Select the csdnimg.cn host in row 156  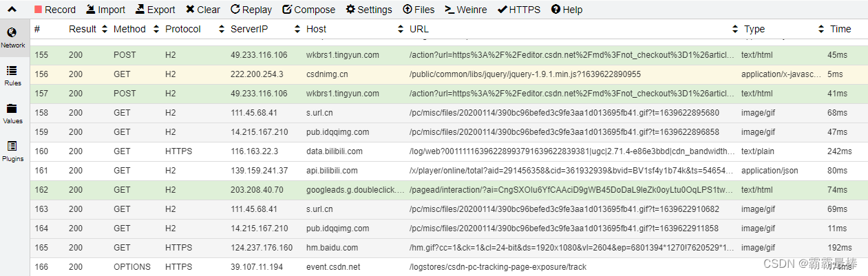(x=327, y=74)
